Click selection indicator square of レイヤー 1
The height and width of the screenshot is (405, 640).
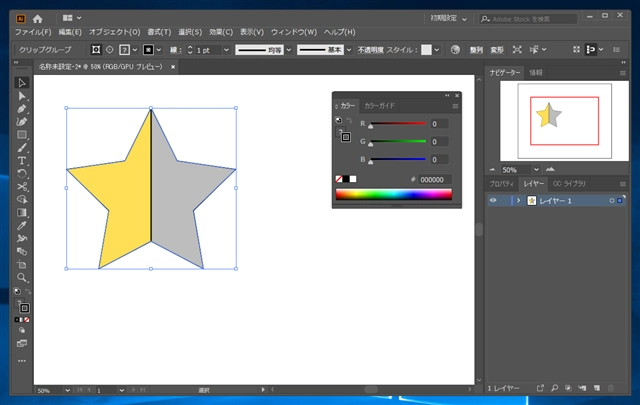pyautogui.click(x=620, y=201)
